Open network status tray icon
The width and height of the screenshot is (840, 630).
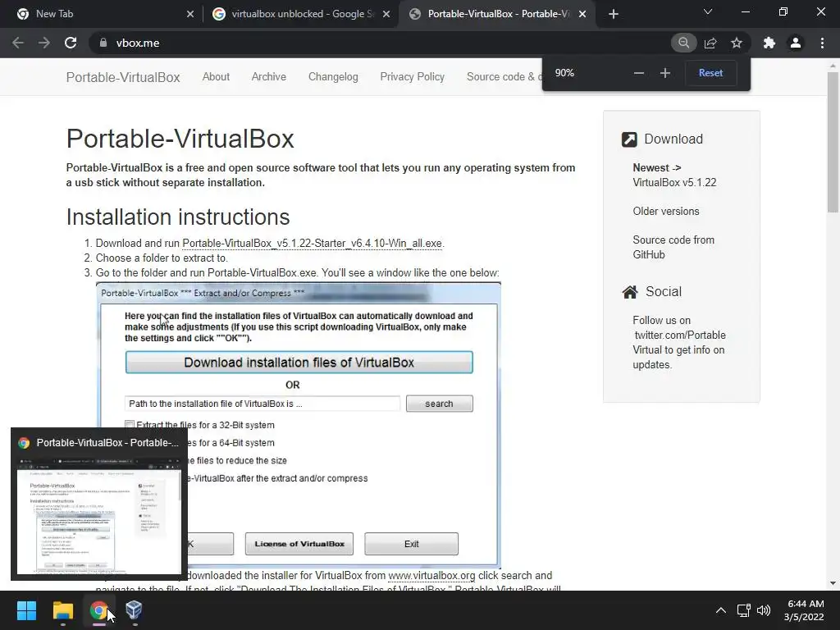(x=743, y=610)
